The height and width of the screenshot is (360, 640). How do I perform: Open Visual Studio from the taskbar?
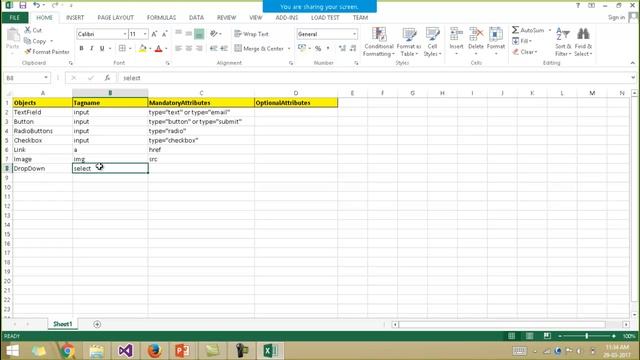coord(125,351)
